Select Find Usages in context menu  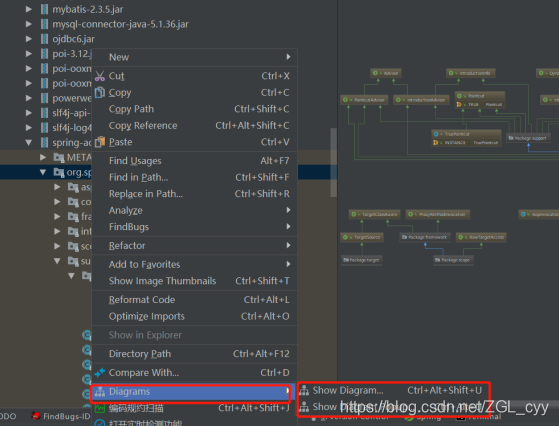[195, 161]
